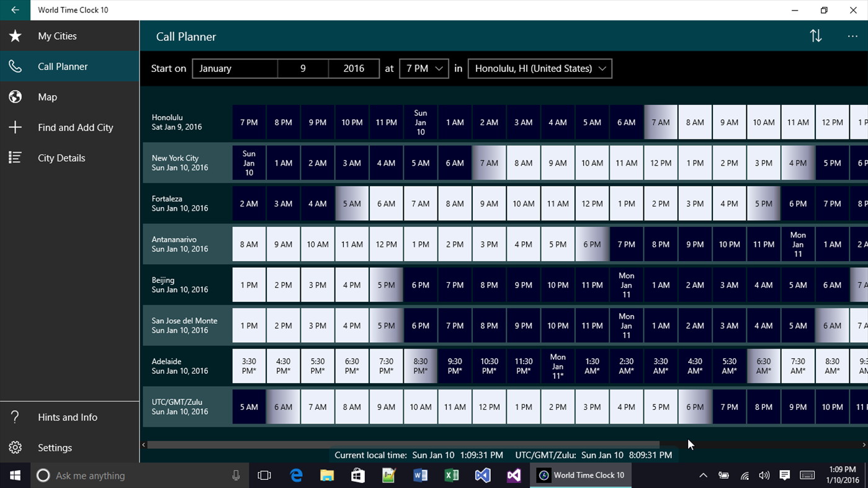
Task: Open Settings gear in sidebar
Action: 16,448
